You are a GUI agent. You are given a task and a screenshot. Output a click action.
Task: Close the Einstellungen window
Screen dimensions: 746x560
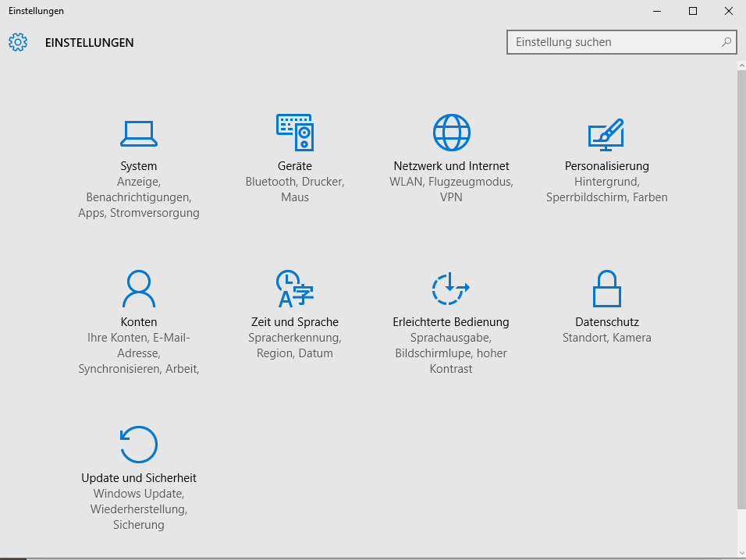click(728, 11)
